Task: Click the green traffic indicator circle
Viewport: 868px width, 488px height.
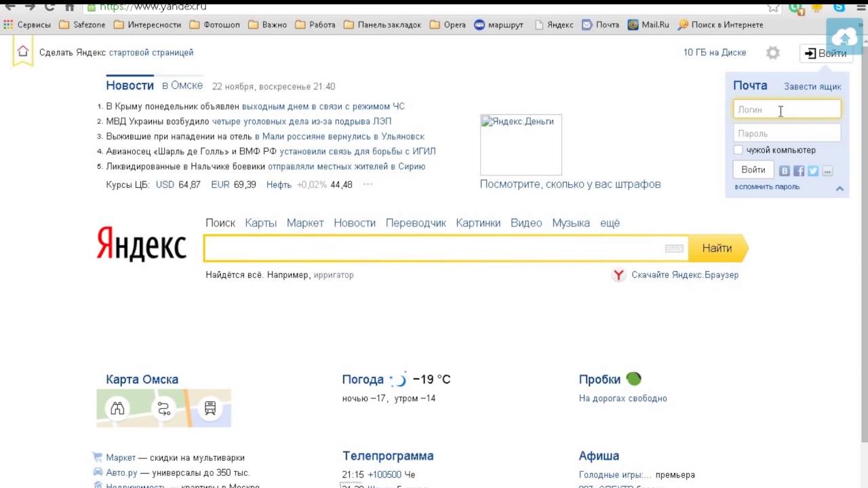Action: click(x=633, y=379)
